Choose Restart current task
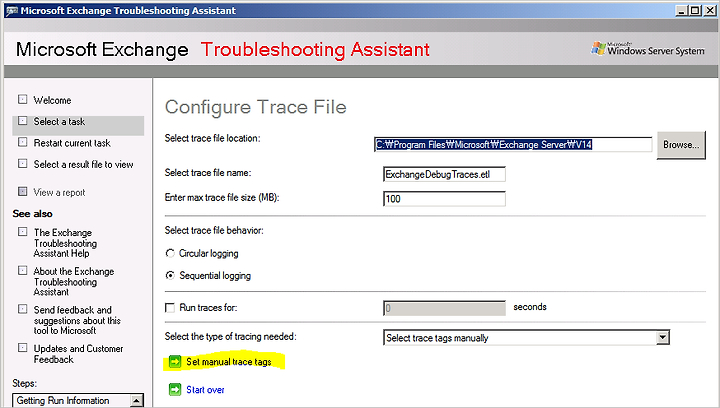 [x=72, y=143]
